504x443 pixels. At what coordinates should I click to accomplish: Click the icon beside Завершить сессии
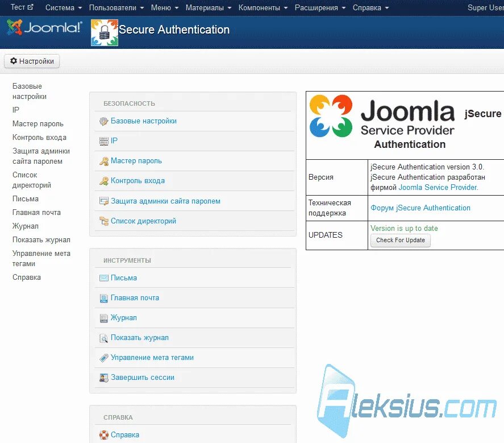[x=103, y=378]
